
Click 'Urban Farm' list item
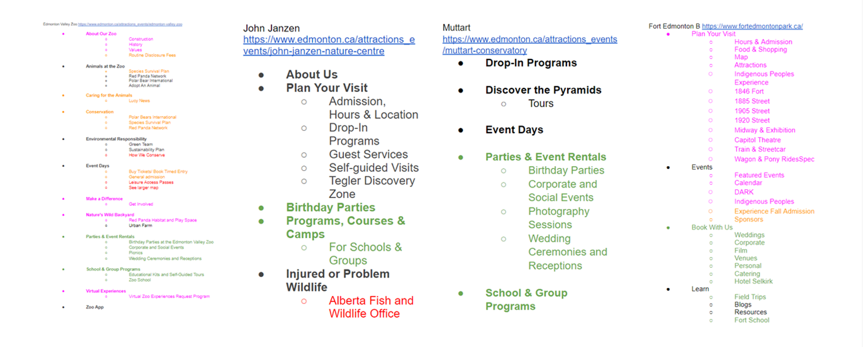click(x=141, y=226)
